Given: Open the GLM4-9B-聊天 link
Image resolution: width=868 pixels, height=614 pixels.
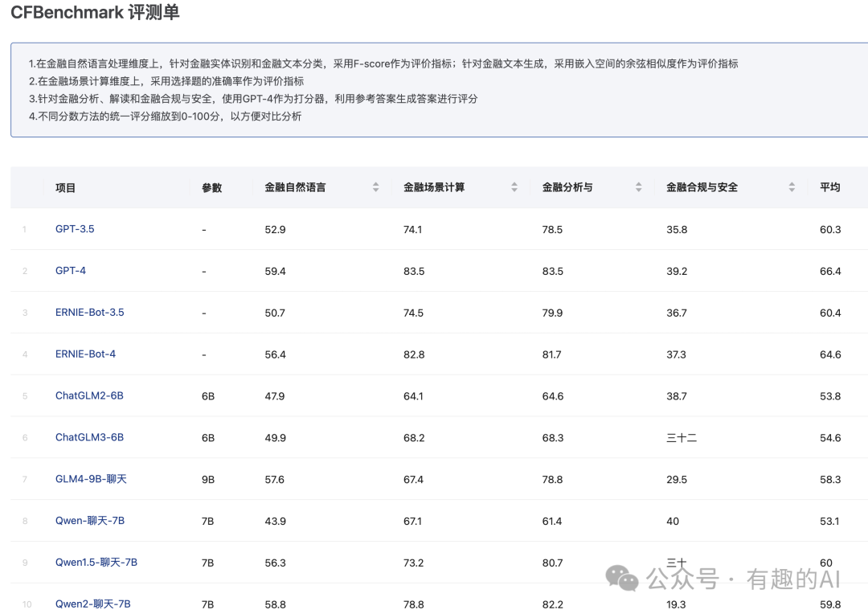Looking at the screenshot, I should [91, 479].
